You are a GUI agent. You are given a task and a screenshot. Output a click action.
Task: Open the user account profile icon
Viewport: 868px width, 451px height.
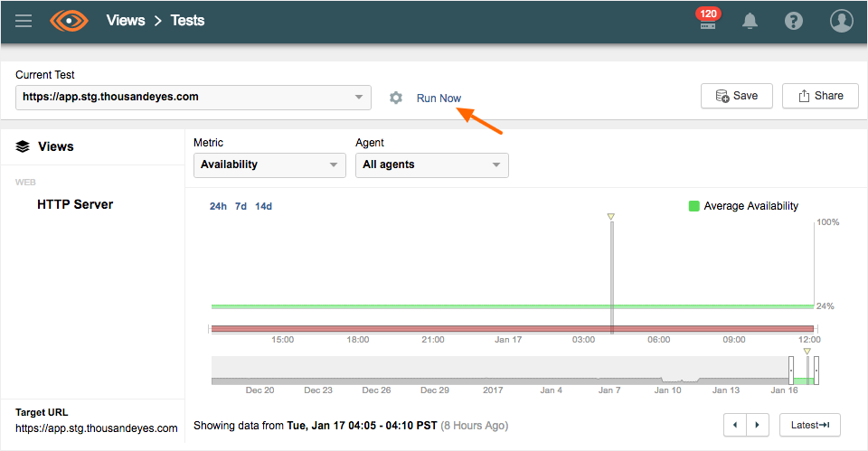841,21
